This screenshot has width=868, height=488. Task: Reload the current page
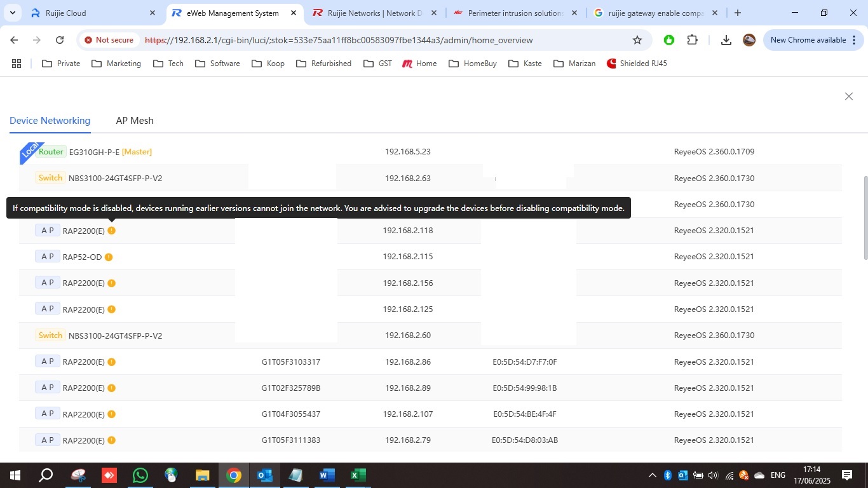(x=60, y=40)
